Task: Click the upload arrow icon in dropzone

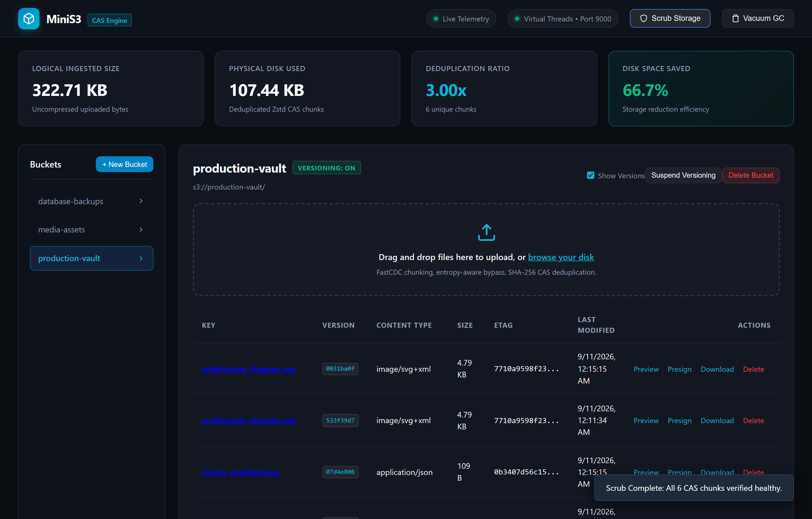Action: point(486,232)
